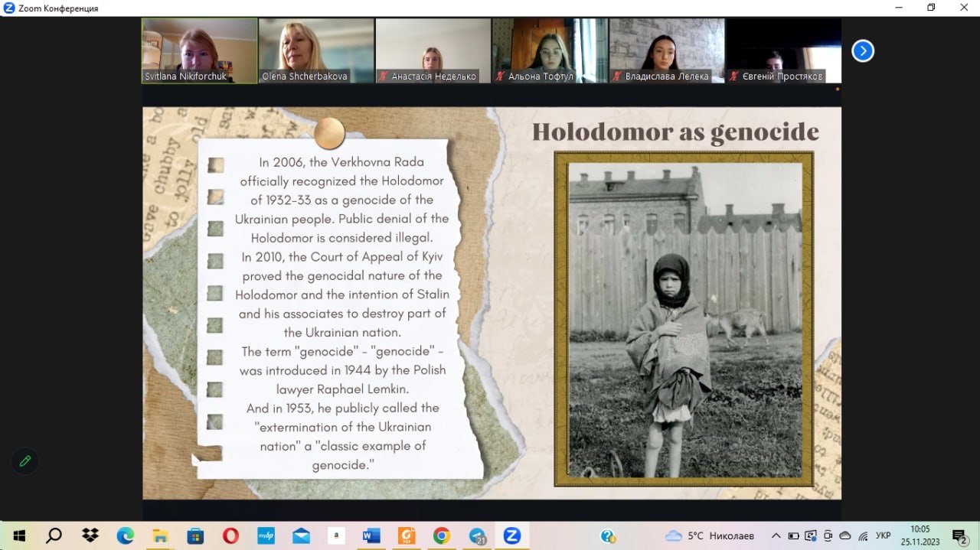Open Zoom icon in the taskbar
This screenshot has width=980, height=550.
[x=511, y=535]
